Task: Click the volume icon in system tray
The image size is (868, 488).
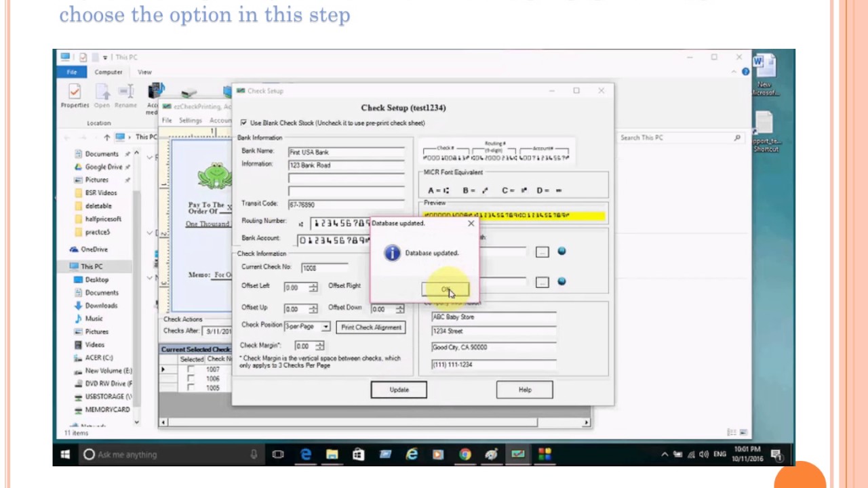Action: 704,455
